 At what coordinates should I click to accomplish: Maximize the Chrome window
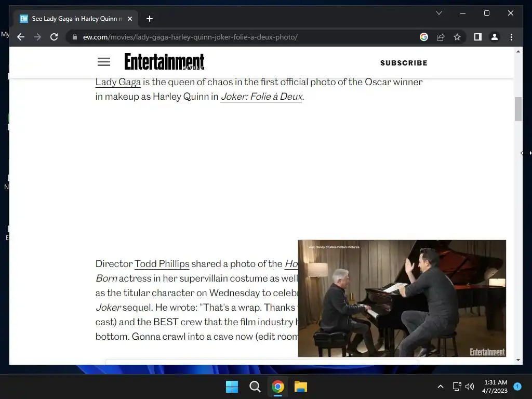[486, 13]
